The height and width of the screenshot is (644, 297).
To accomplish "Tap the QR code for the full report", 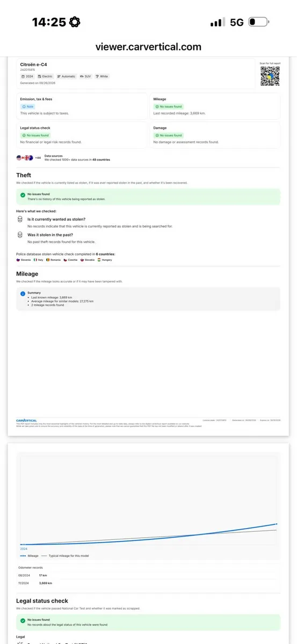I will 270,76.
